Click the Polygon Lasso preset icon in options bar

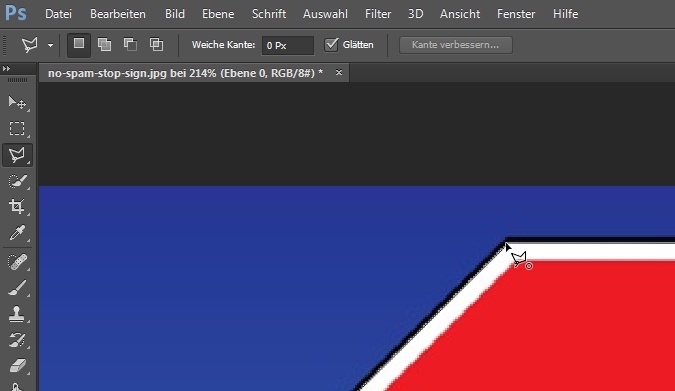(30, 45)
